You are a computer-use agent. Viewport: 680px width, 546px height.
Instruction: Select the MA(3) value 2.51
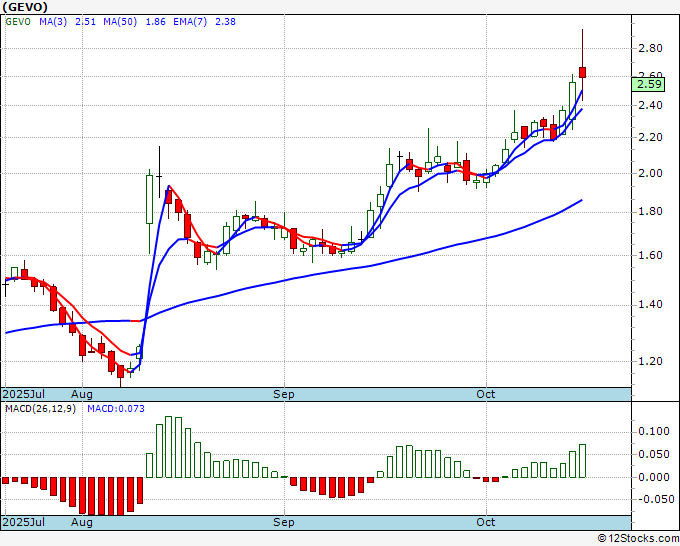85,22
